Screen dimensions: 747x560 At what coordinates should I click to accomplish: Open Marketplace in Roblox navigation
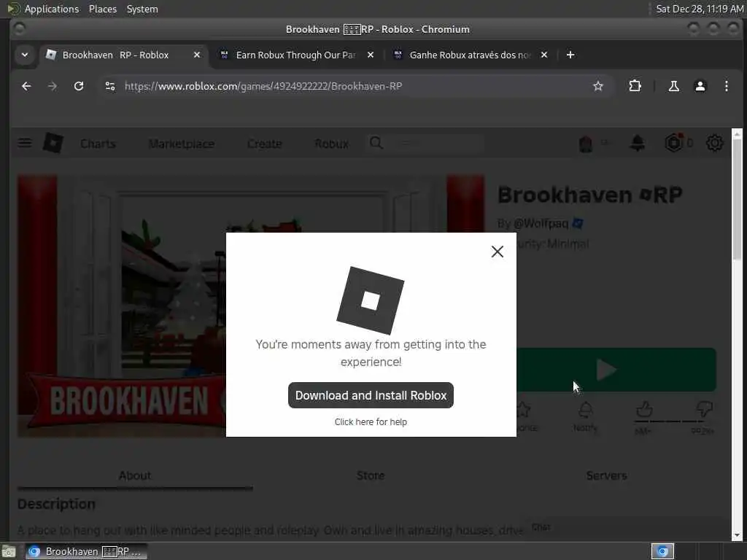[181, 144]
